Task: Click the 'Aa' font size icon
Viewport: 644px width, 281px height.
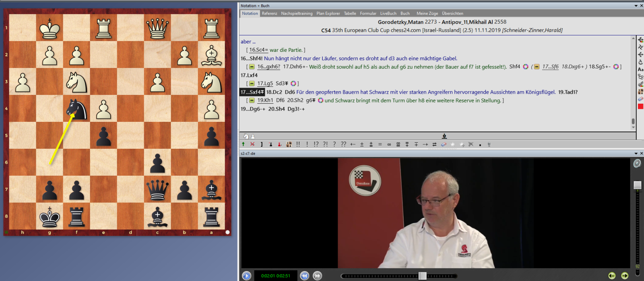Action: click(640, 70)
